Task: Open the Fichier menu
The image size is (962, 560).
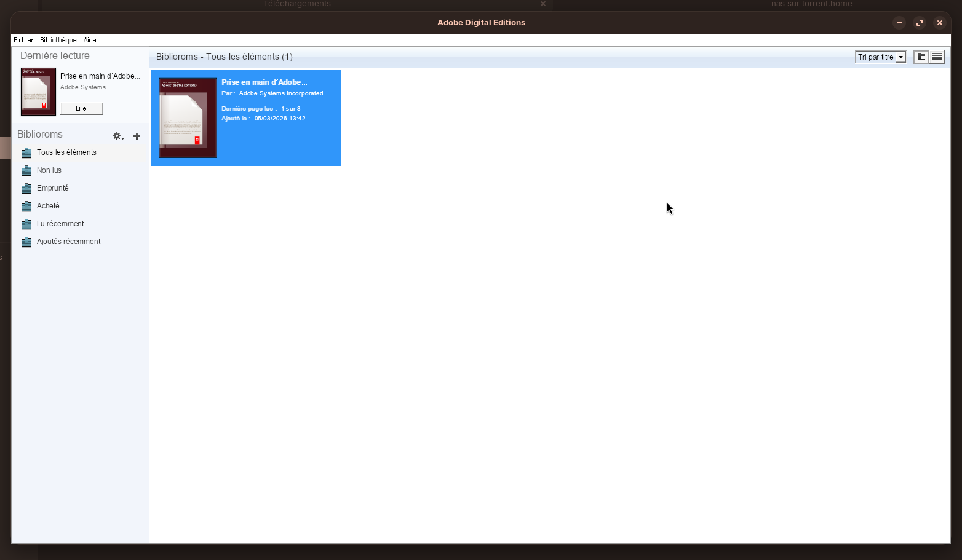Action: pos(23,40)
